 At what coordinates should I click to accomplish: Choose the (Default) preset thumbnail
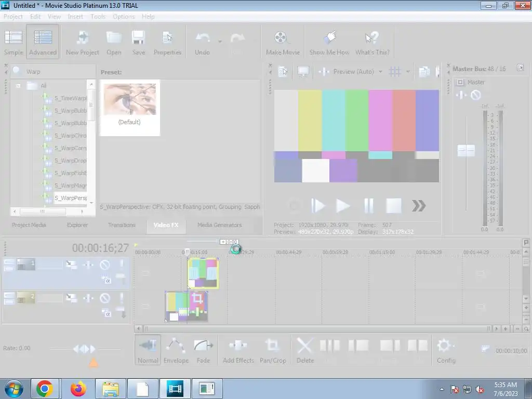129,108
